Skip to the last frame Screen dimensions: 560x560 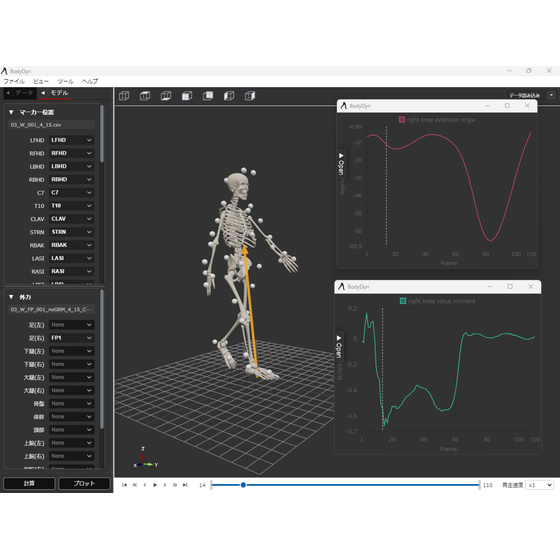[185, 485]
